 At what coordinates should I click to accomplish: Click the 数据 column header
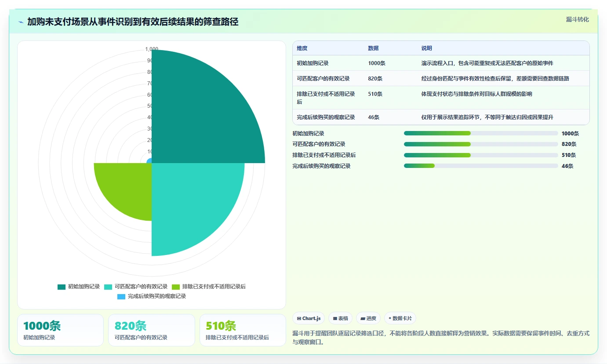[x=390, y=48]
